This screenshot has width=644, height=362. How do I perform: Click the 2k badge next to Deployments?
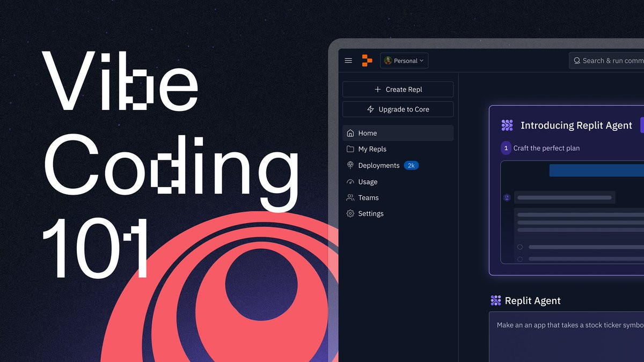click(x=411, y=165)
